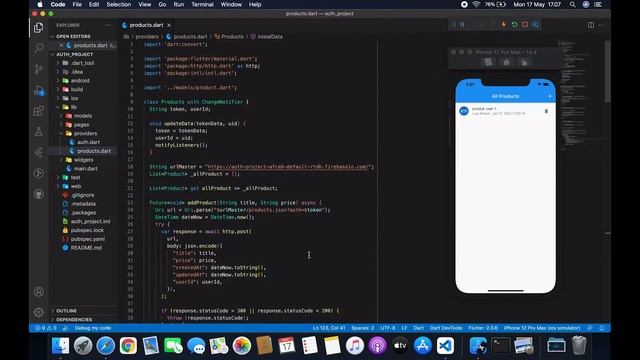Screen dimensions: 640x360
Task: Open the Run menu
Action: (x=178, y=4)
